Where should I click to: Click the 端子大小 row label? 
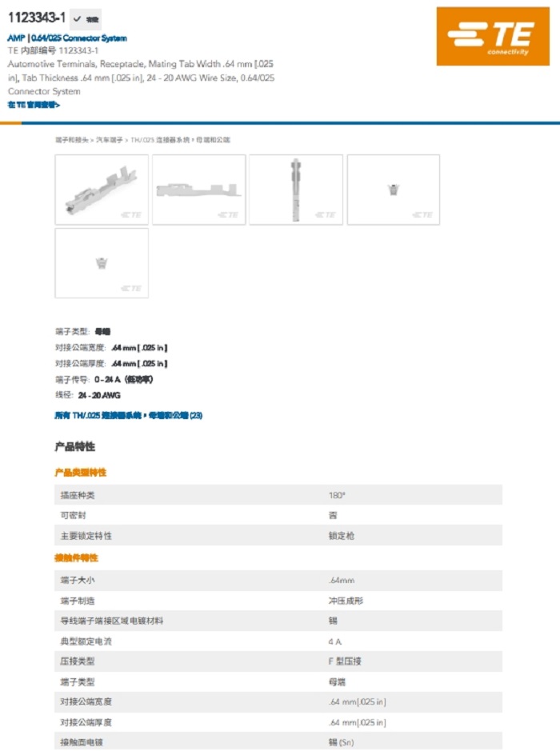pos(78,580)
